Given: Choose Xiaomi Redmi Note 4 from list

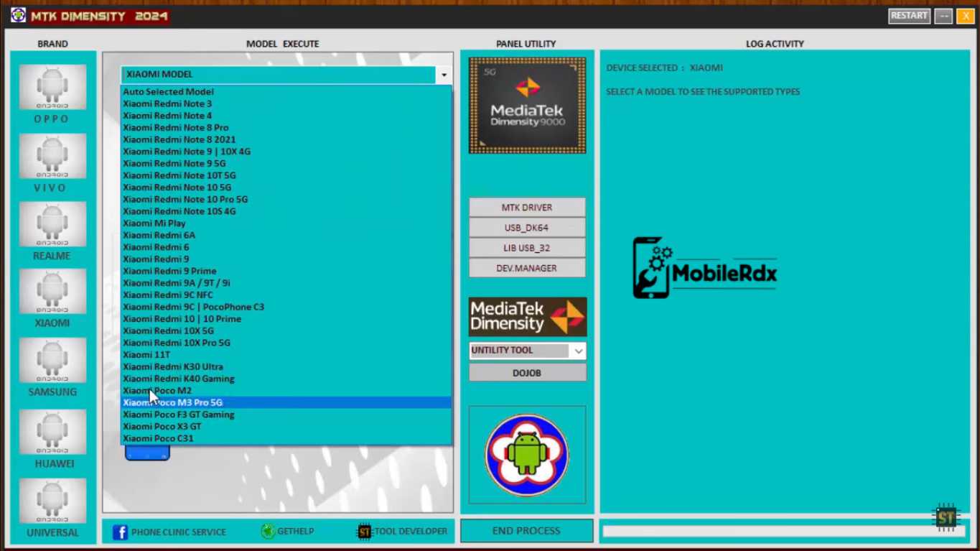Looking at the screenshot, I should tap(286, 116).
